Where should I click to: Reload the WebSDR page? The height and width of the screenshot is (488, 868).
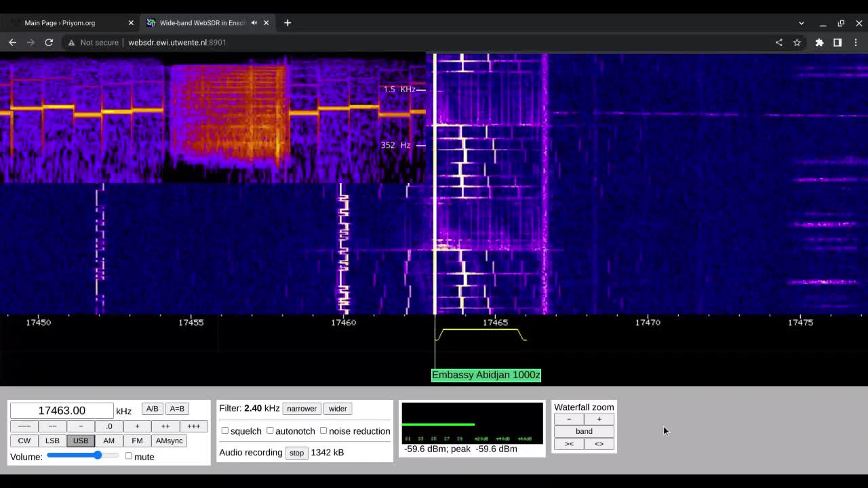49,42
